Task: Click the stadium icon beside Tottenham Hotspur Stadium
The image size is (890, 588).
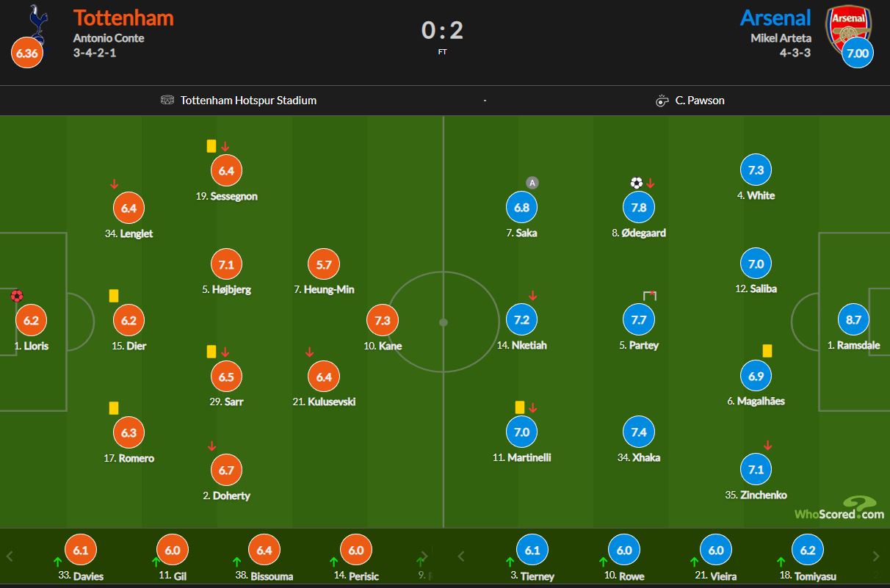Action: (x=167, y=100)
